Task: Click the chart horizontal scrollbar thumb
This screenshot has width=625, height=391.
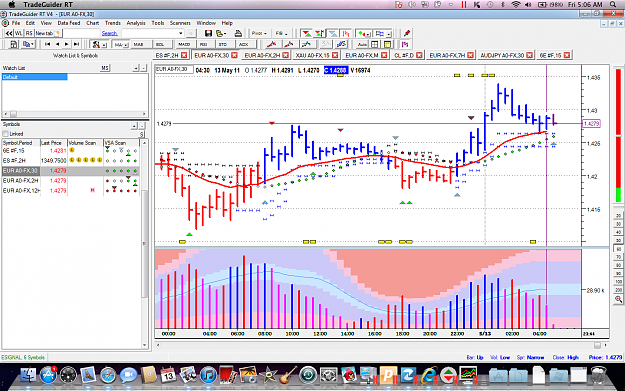Action: click(x=597, y=345)
